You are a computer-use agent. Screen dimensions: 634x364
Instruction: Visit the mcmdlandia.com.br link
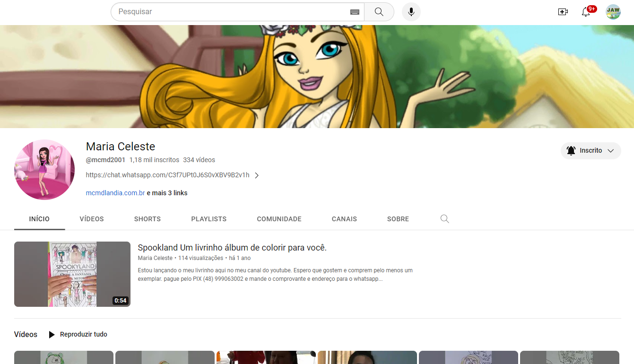[115, 193]
